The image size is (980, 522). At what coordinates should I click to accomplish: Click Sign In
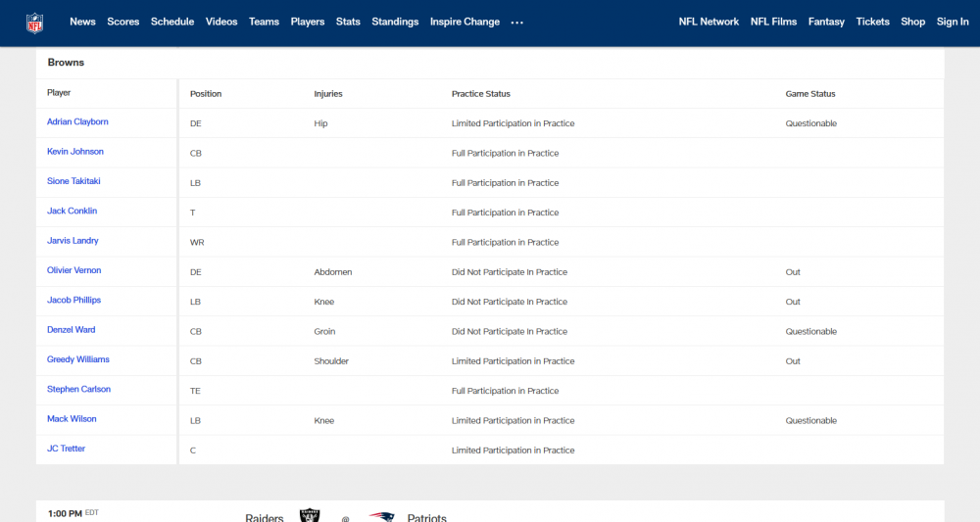953,22
